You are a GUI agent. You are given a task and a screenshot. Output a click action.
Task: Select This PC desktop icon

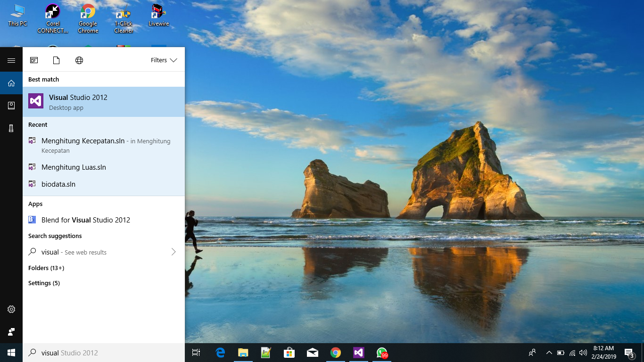point(18,16)
